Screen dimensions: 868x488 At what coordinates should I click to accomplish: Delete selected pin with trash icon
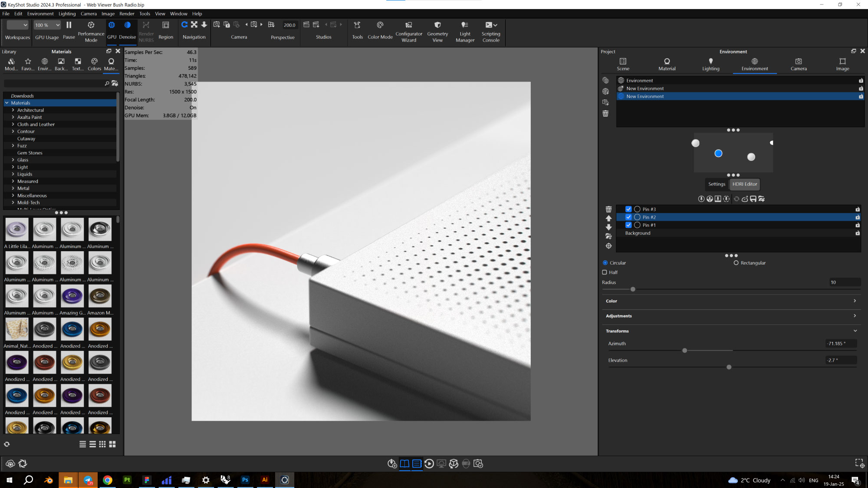pos(608,209)
